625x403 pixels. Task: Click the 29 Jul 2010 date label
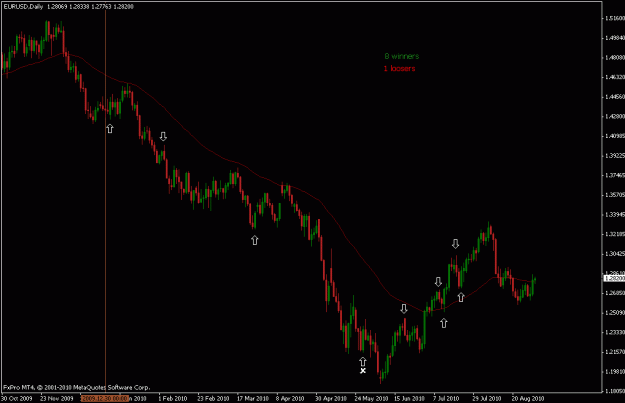[x=487, y=398]
